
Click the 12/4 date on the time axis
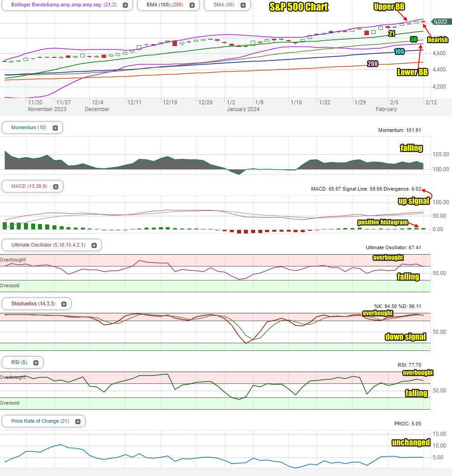click(x=98, y=103)
